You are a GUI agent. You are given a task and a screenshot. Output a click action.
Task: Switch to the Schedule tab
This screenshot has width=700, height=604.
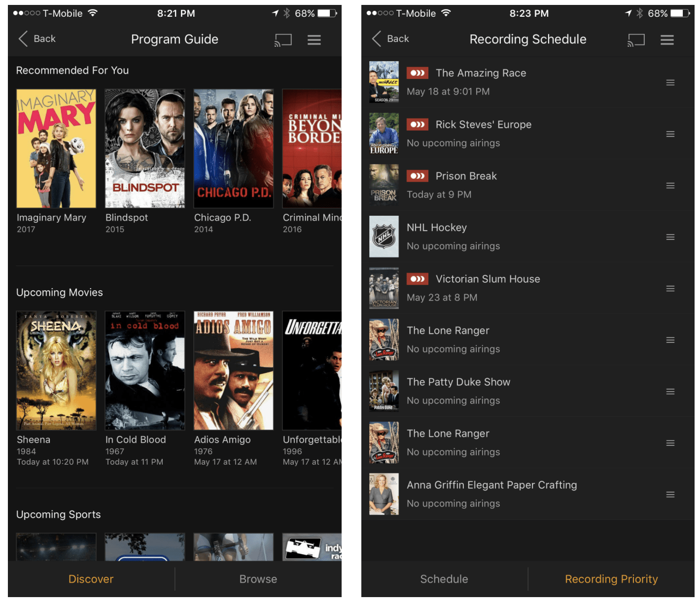(444, 579)
